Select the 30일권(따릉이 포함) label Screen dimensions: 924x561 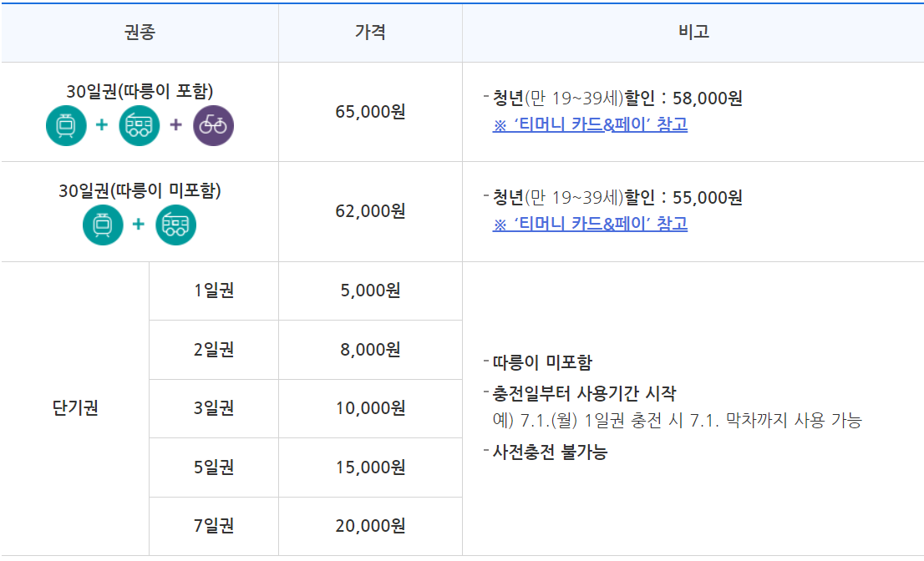[x=140, y=91]
